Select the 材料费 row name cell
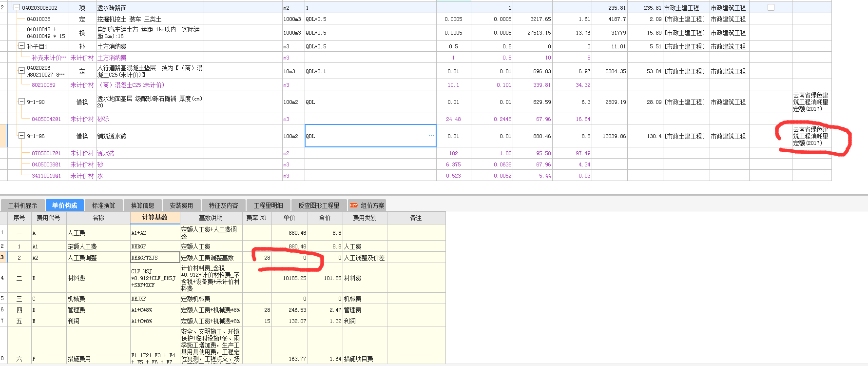 coord(98,278)
